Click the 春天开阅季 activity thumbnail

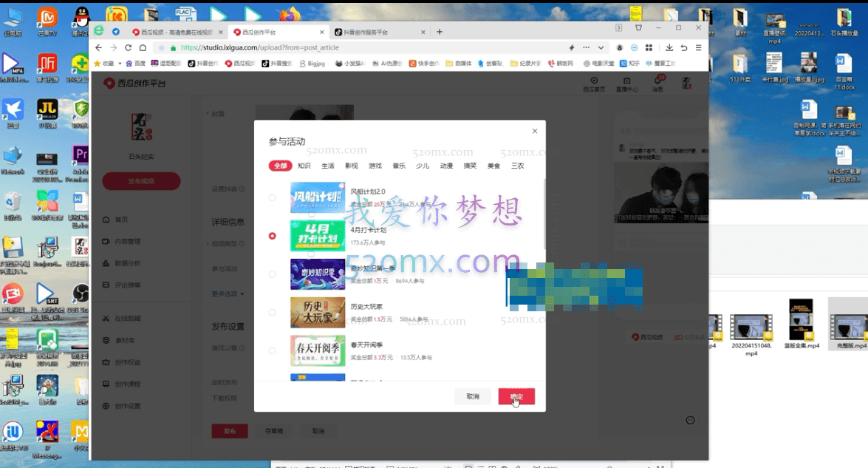click(318, 351)
